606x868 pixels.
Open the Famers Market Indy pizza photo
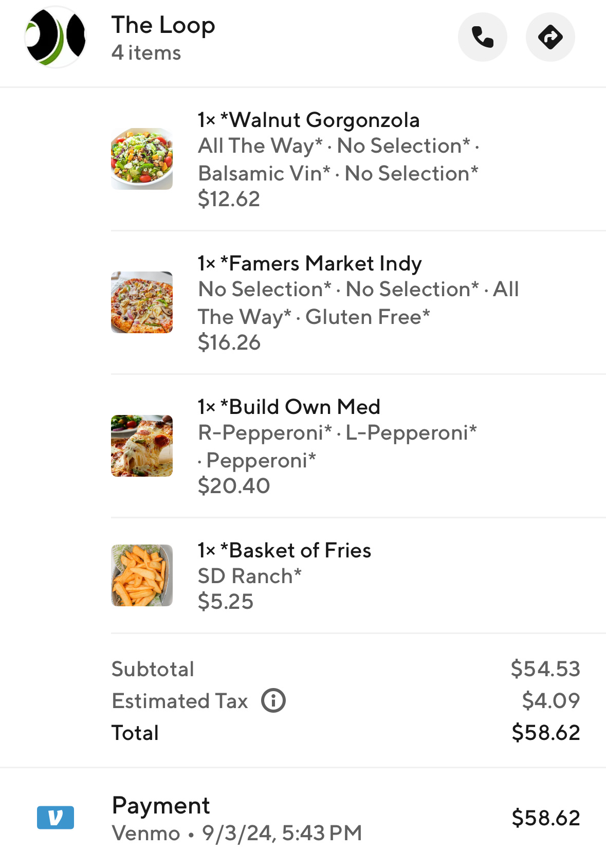tap(142, 302)
